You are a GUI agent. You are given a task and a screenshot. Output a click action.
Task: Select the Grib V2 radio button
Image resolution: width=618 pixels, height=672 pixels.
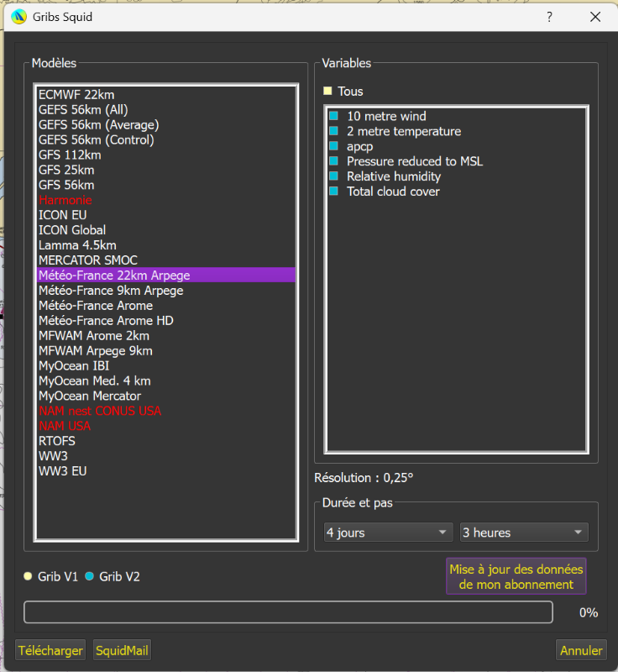[x=90, y=576]
